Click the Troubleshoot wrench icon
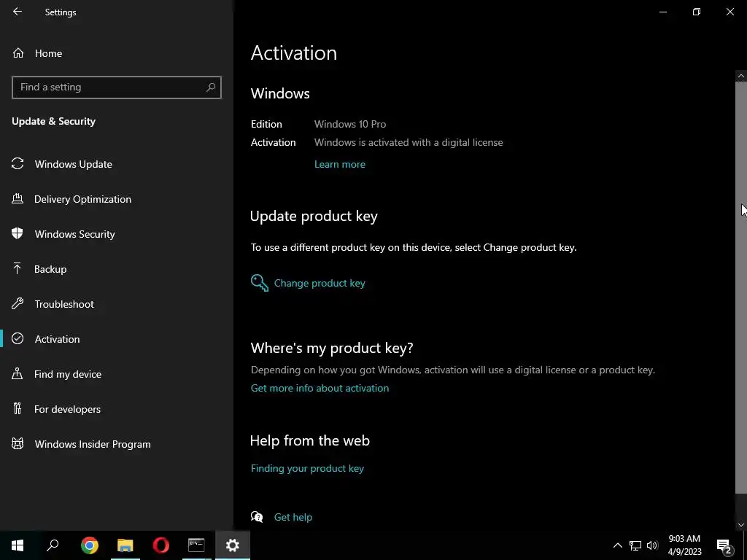Screen dimensions: 747x560 (x=18, y=303)
